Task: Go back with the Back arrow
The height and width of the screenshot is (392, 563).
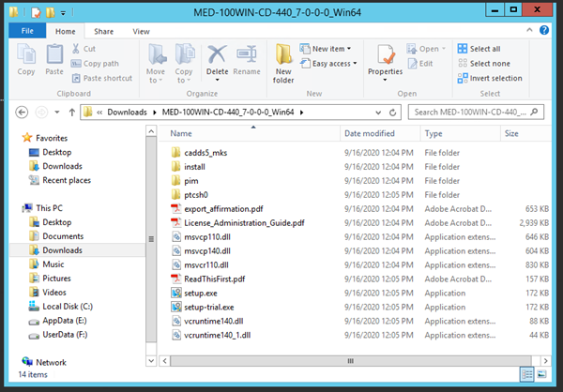Action: point(22,113)
